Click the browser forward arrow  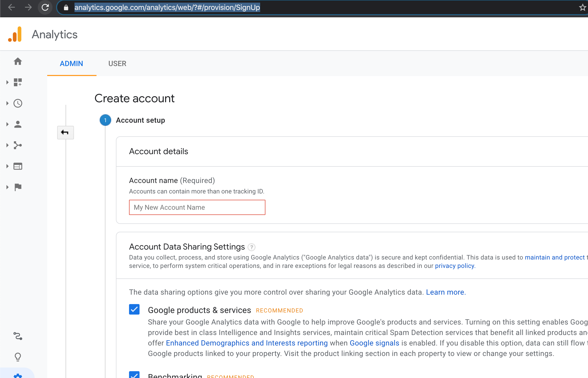click(28, 7)
